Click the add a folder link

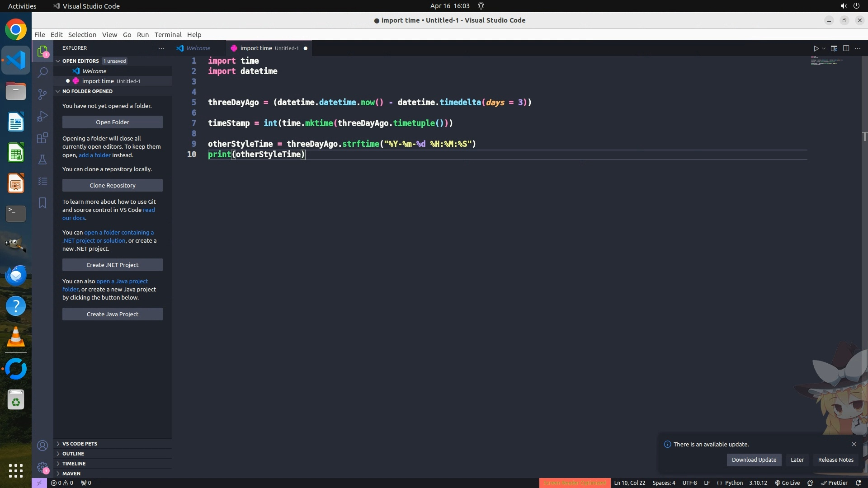point(94,155)
